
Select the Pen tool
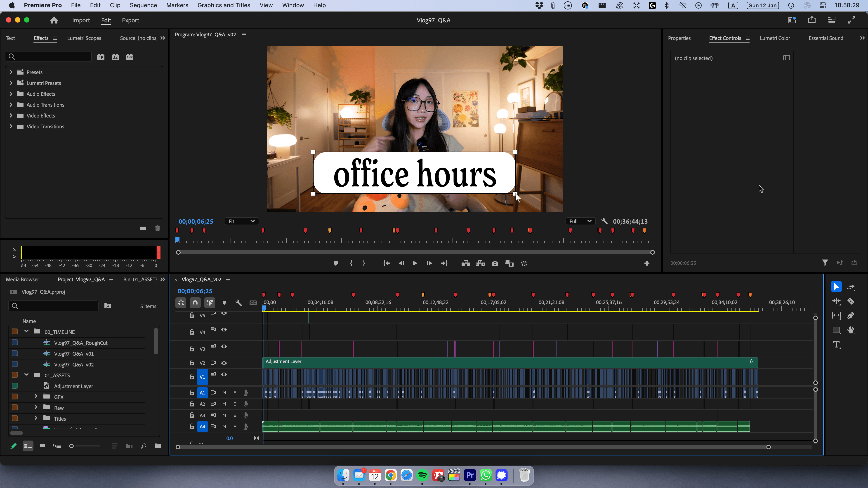click(x=850, y=316)
